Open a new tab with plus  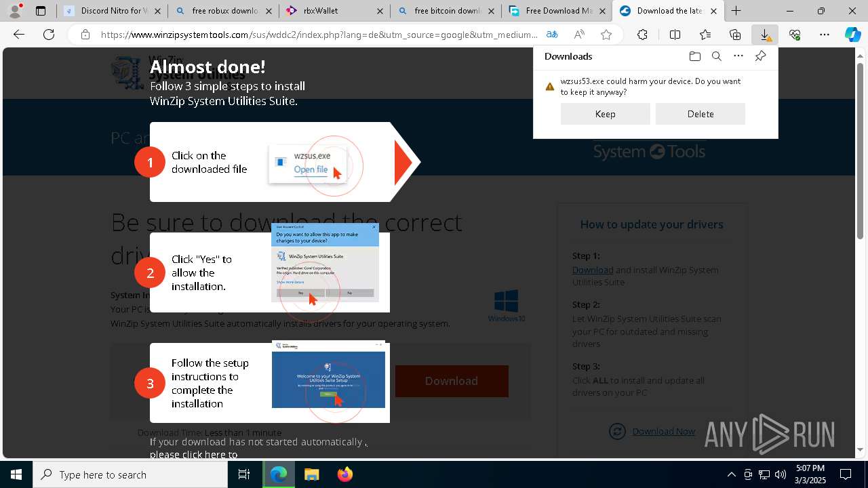pyautogui.click(x=736, y=11)
